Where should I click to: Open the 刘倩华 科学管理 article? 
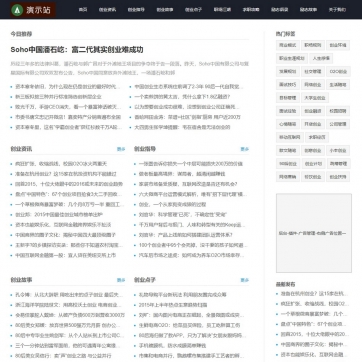click(x=183, y=214)
